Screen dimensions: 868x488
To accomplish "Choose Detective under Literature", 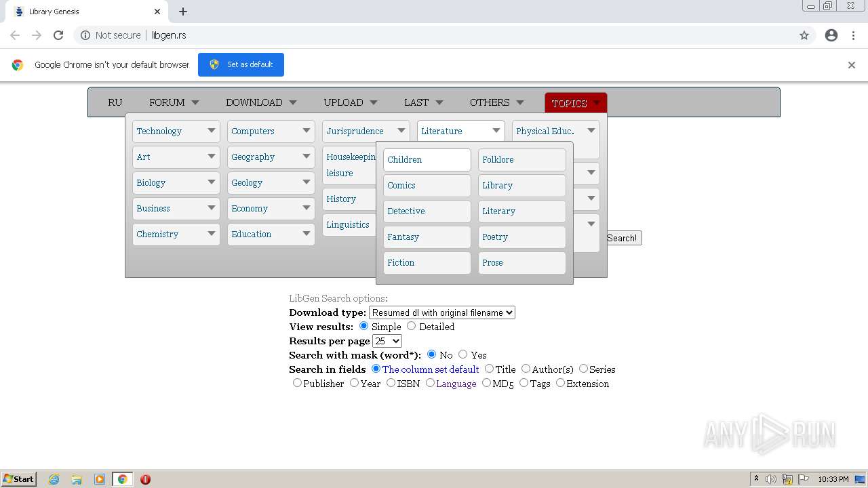I will (427, 211).
